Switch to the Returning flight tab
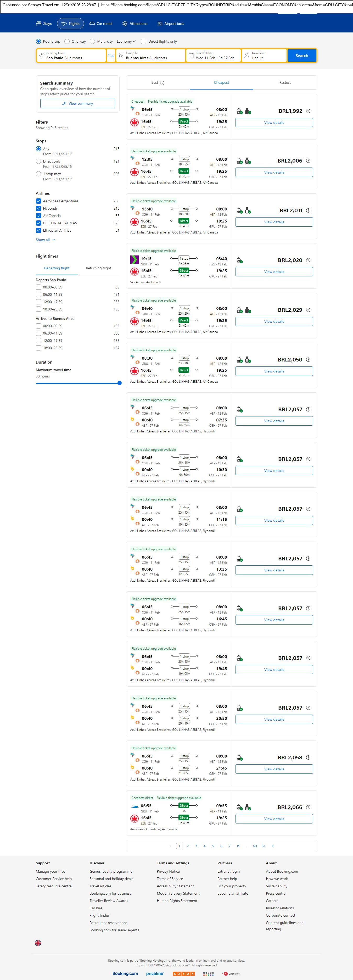 click(98, 268)
